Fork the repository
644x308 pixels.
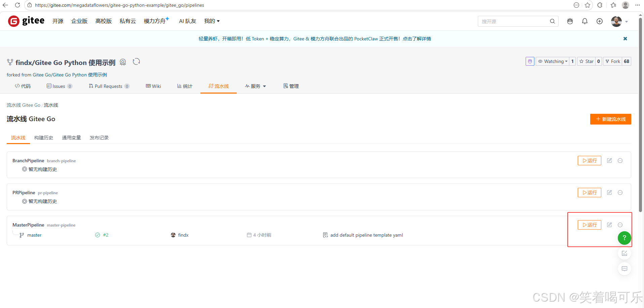pos(612,61)
